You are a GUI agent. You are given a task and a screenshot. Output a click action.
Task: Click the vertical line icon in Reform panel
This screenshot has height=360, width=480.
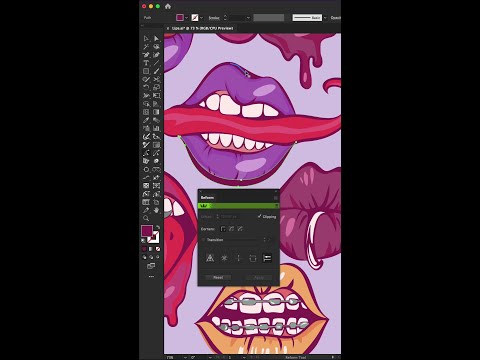pos(238,258)
